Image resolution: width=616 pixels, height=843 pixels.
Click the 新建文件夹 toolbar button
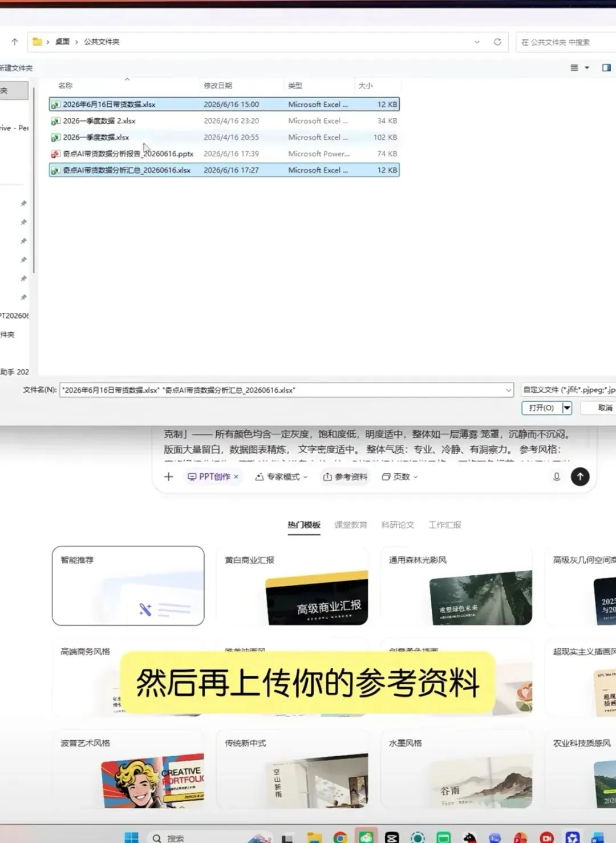[x=16, y=68]
